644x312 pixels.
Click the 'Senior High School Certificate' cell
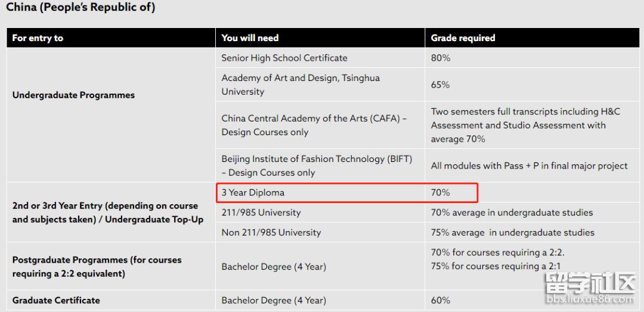284,58
